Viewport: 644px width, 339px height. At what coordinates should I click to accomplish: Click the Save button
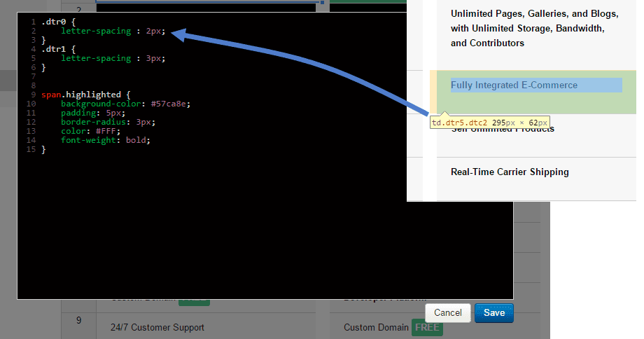click(x=493, y=312)
